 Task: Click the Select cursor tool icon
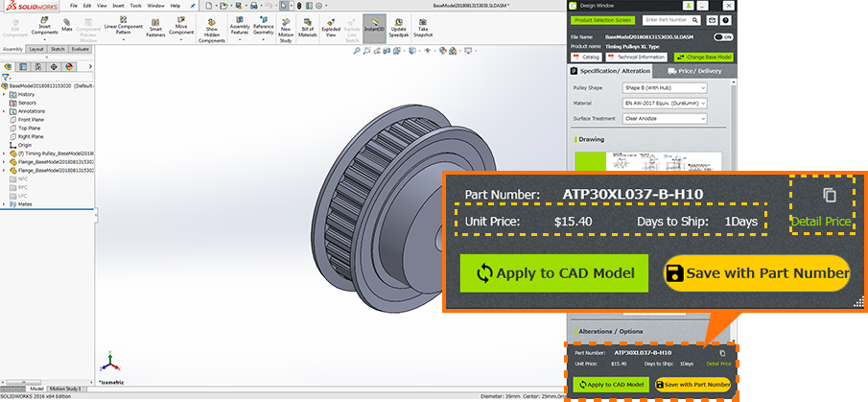(x=284, y=5)
